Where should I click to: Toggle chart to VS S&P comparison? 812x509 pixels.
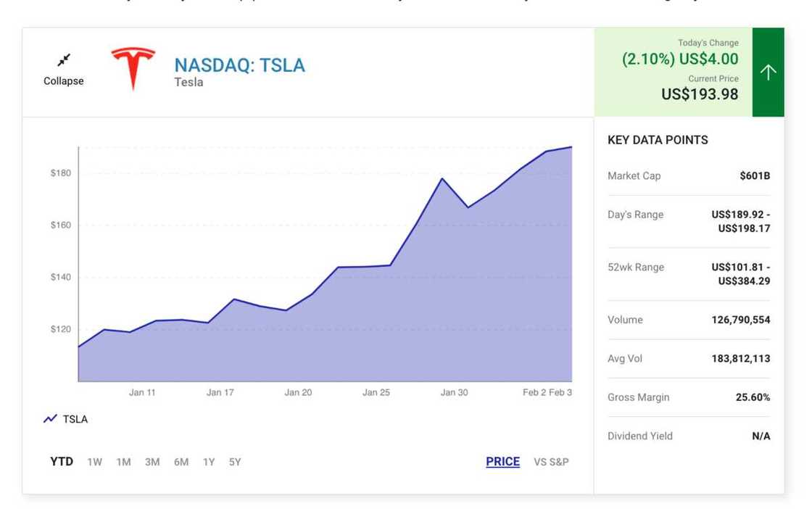[551, 462]
